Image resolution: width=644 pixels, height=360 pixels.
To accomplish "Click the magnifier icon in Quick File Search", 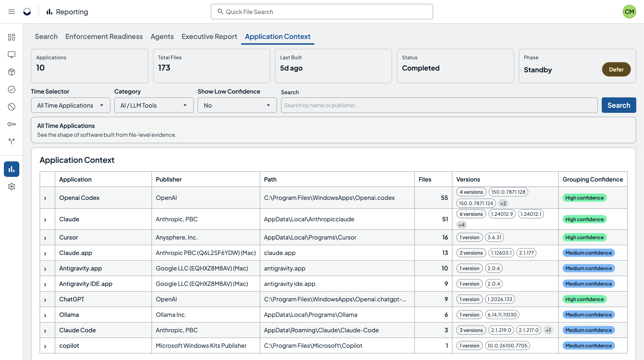I will [x=220, y=11].
